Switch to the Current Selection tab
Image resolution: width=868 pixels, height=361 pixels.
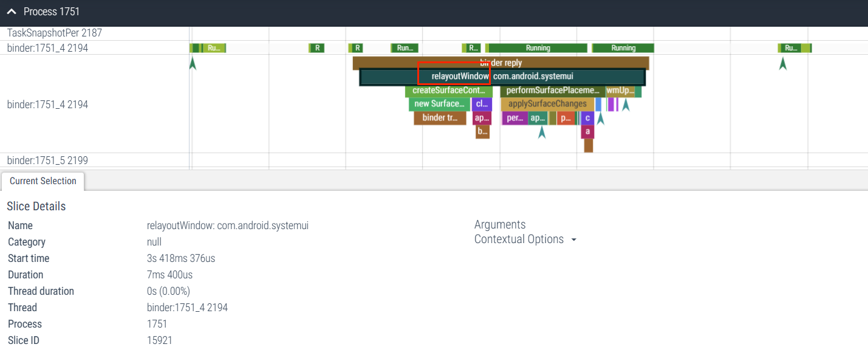[43, 181]
